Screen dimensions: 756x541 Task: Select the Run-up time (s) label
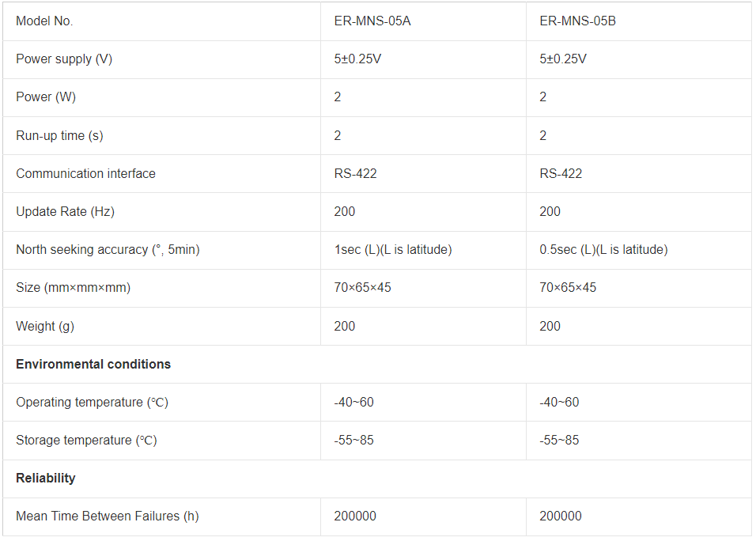pyautogui.click(x=59, y=135)
